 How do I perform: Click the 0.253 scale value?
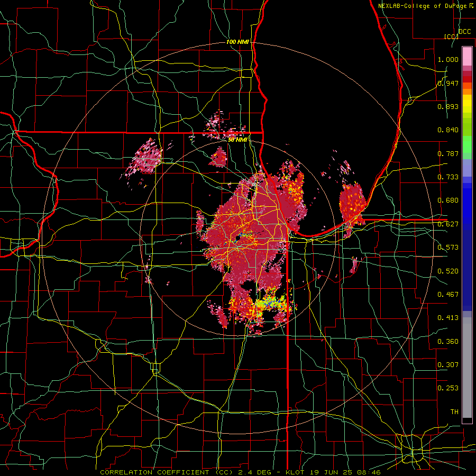448,388
